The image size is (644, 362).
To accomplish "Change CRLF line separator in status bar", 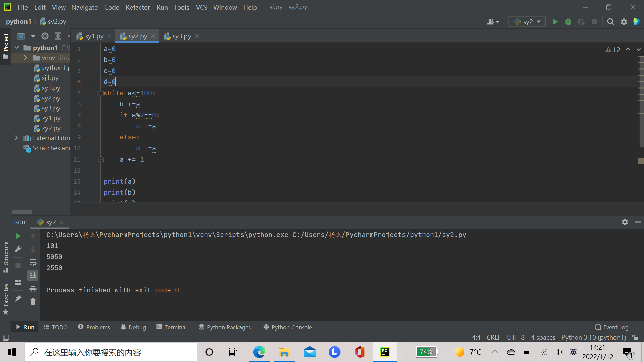I will (x=493, y=337).
